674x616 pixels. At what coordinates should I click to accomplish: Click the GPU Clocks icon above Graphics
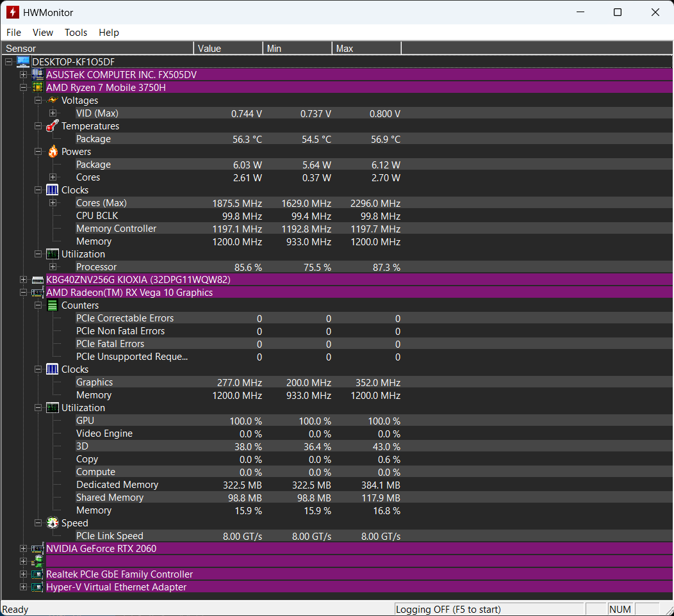click(52, 369)
